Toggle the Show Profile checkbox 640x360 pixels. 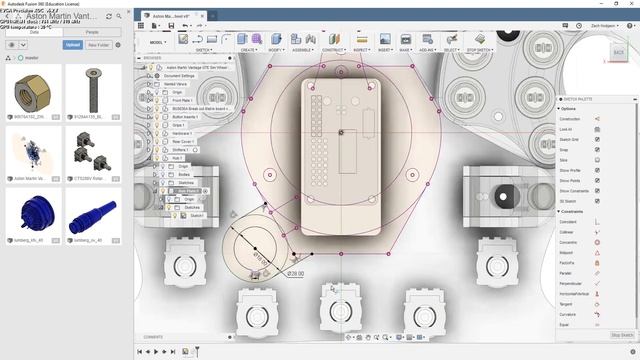[x=597, y=170]
